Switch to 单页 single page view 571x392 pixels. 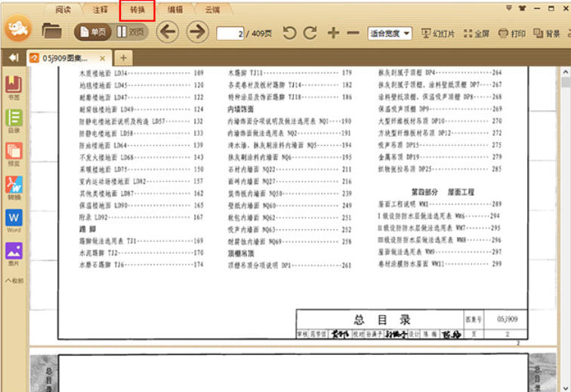pos(91,32)
